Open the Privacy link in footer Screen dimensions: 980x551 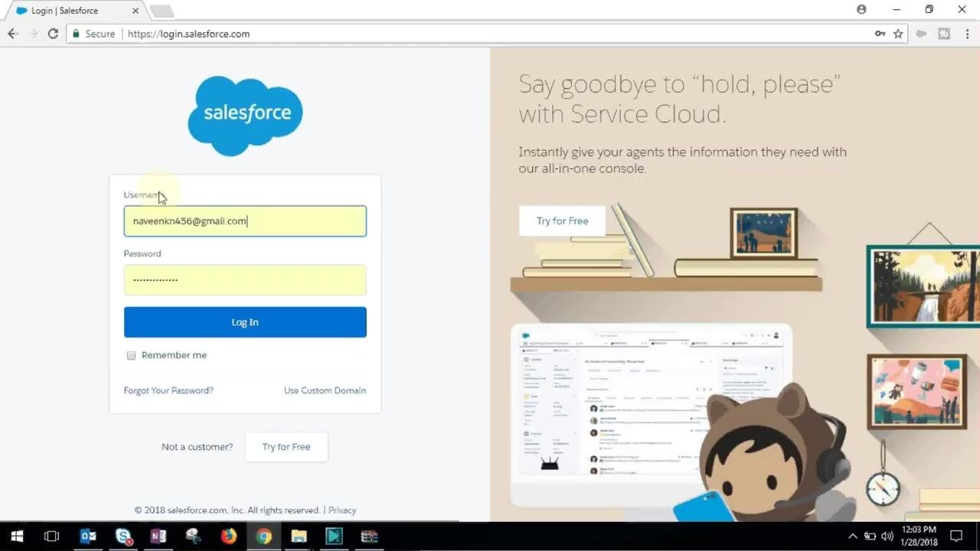[342, 510]
